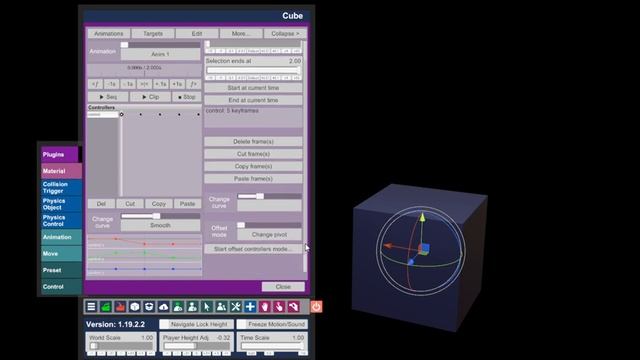The image size is (640, 360).
Task: Click the two-persons icon in toolbar
Action: [x=221, y=307]
